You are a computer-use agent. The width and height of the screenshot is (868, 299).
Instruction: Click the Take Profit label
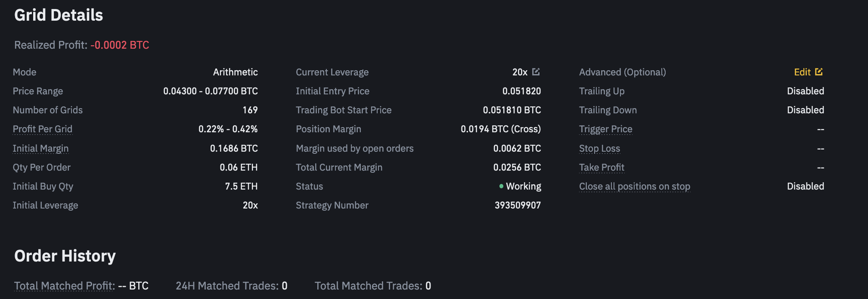(x=602, y=167)
